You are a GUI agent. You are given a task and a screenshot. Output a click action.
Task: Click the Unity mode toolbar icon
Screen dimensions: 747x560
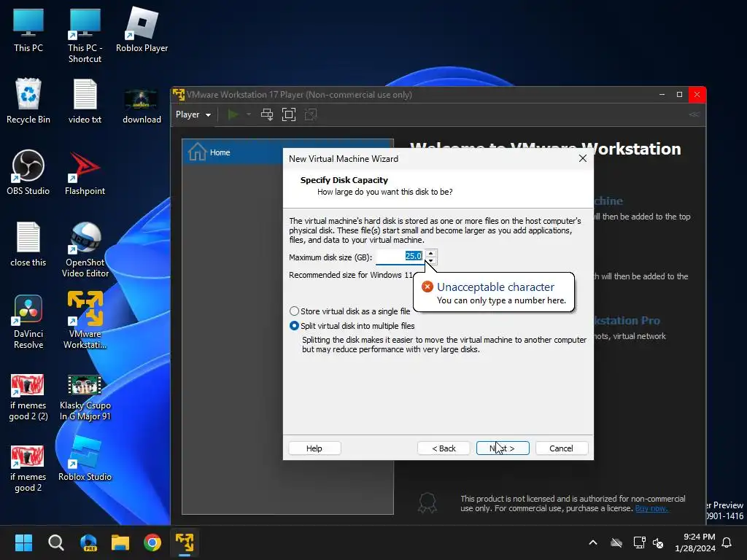pyautogui.click(x=311, y=114)
